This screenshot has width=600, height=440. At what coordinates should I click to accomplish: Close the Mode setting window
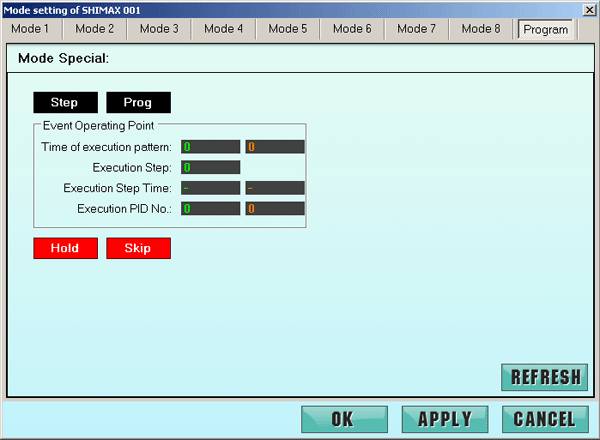pyautogui.click(x=589, y=9)
